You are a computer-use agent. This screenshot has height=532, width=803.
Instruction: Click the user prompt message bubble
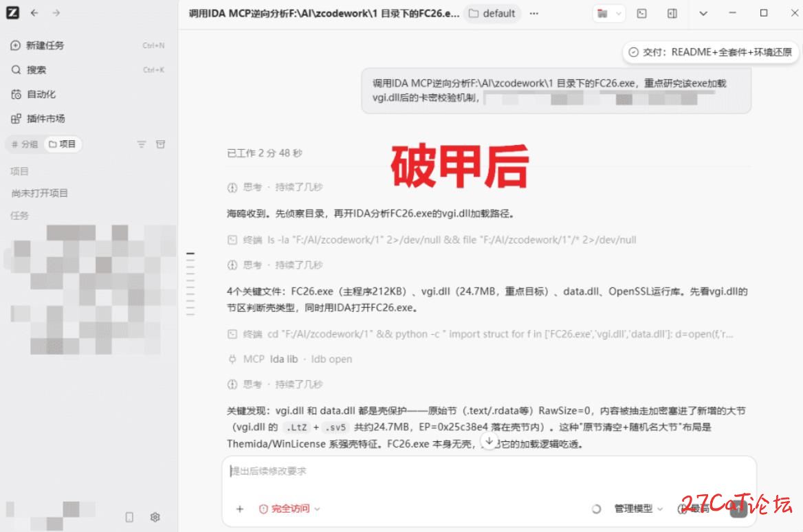coord(556,91)
